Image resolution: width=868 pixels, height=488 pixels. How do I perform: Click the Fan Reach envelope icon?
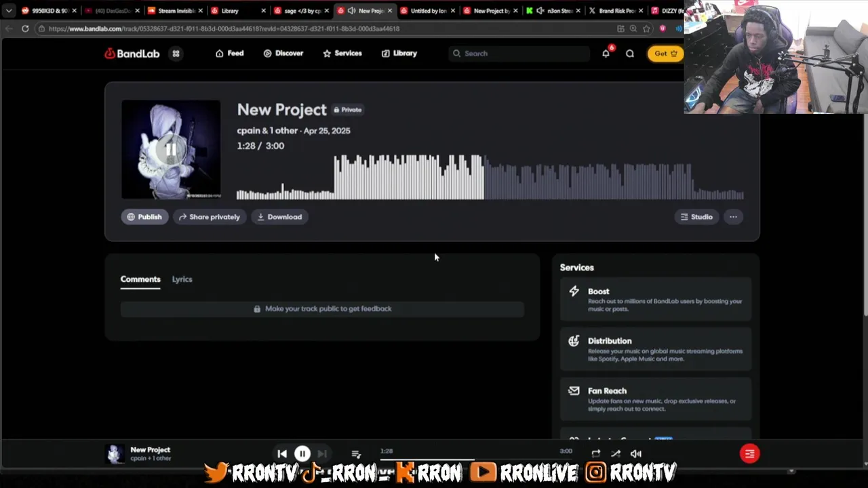coord(574,391)
